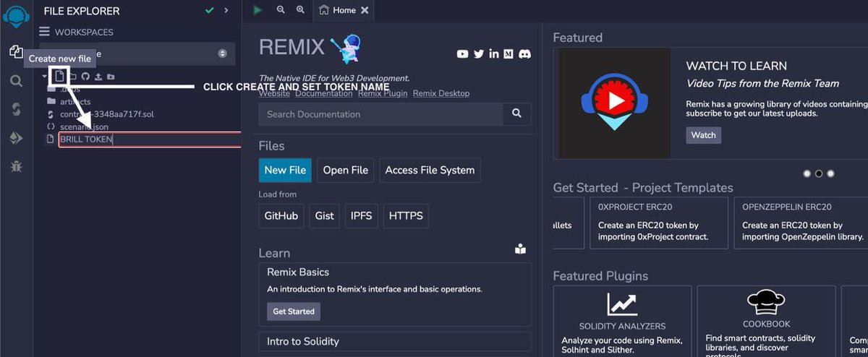Open the Remix Plugin link
Image resolution: width=868 pixels, height=357 pixels.
coord(383,93)
